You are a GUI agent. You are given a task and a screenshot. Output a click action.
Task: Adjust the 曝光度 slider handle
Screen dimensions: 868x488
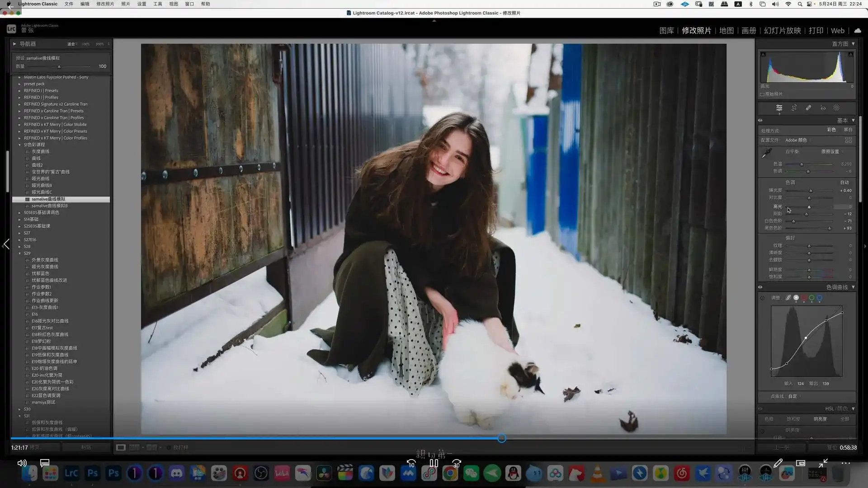pos(811,191)
